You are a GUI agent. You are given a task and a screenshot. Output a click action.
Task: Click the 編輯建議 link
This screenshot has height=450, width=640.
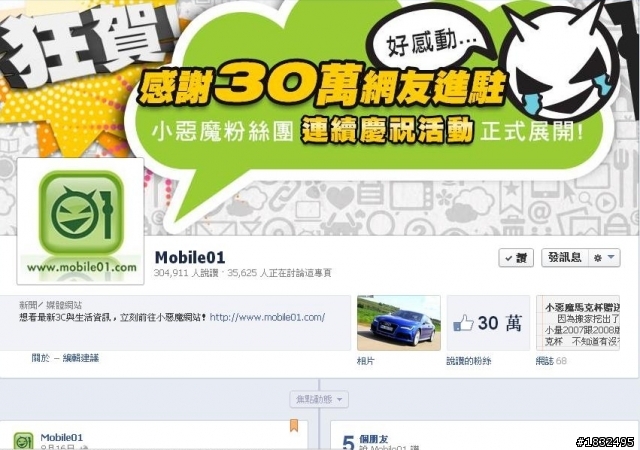(x=81, y=358)
